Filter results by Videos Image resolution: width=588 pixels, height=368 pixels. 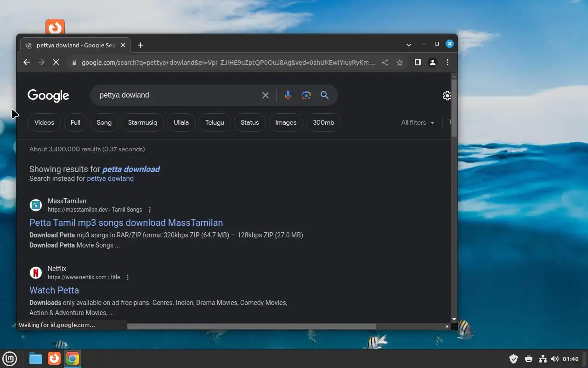click(x=44, y=122)
